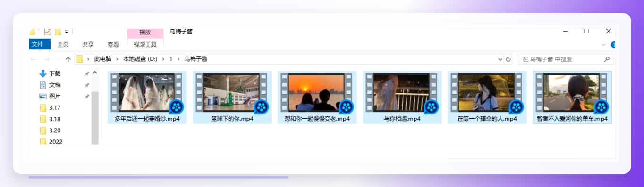
Task: Expand the chevron after folder 1
Action: [x=178, y=59]
